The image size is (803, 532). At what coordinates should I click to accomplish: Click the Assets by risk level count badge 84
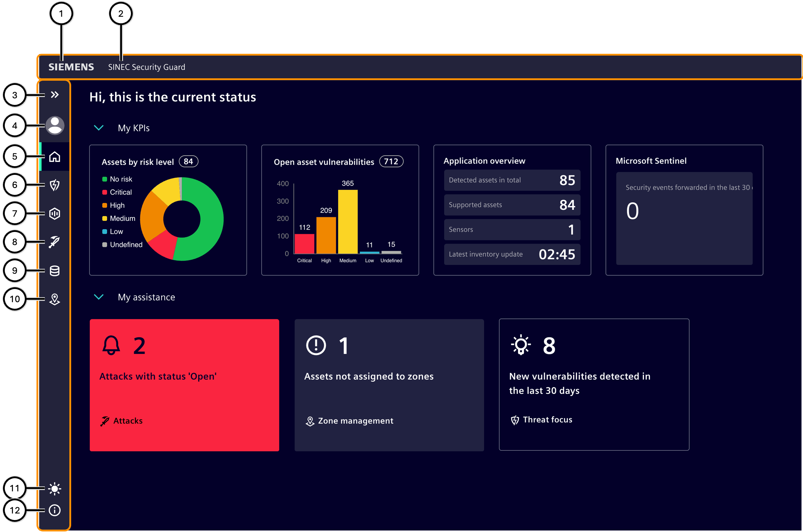pos(188,161)
